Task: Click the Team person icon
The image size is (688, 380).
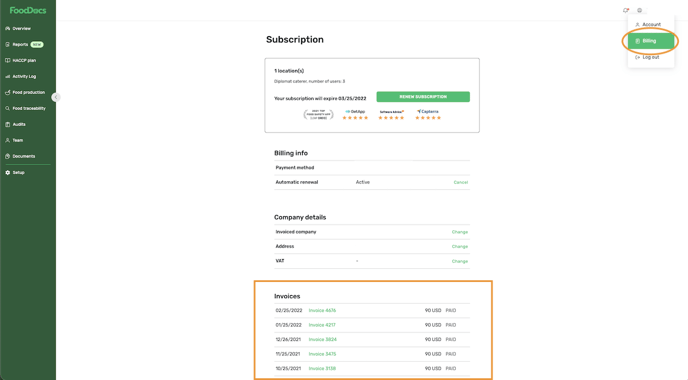Action: pyautogui.click(x=7, y=140)
